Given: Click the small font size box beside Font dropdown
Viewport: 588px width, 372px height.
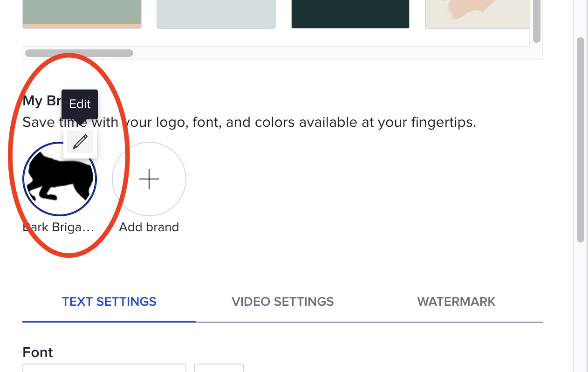Looking at the screenshot, I should click(219, 368).
